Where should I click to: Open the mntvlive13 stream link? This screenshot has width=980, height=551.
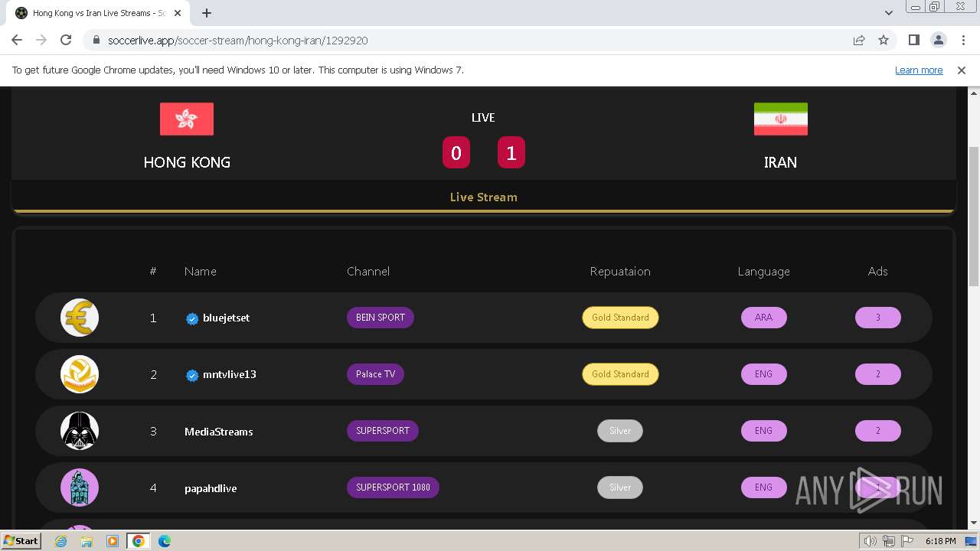[230, 374]
